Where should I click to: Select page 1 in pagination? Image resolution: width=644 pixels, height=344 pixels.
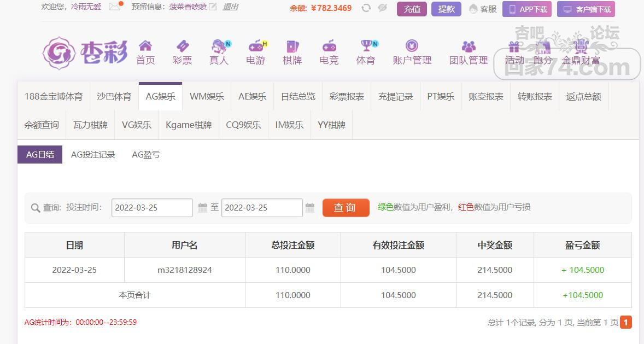625,322
